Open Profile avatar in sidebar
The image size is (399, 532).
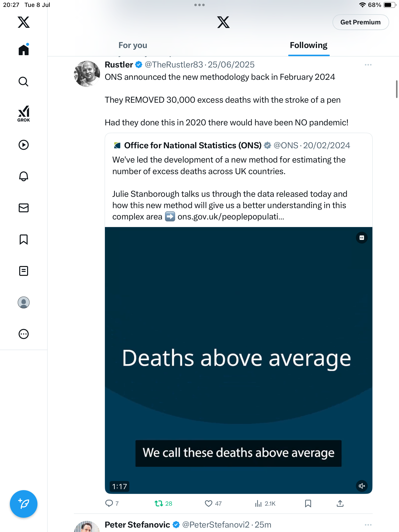pyautogui.click(x=24, y=302)
